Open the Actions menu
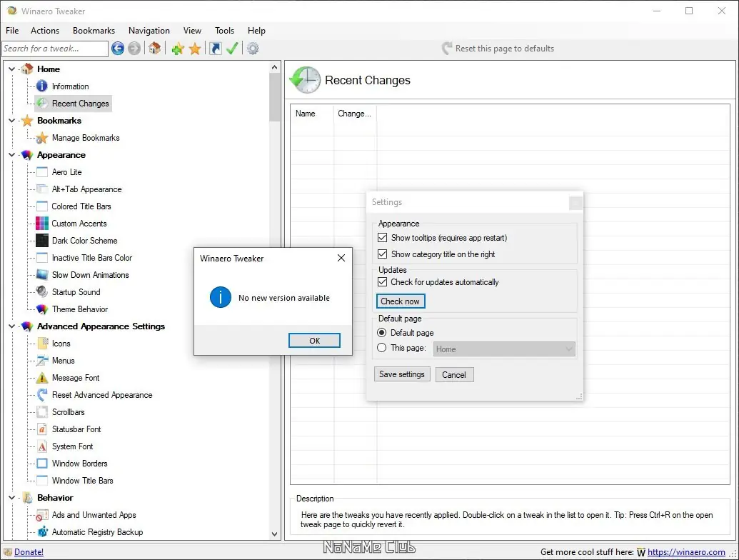The height and width of the screenshot is (560, 739). 45,30
